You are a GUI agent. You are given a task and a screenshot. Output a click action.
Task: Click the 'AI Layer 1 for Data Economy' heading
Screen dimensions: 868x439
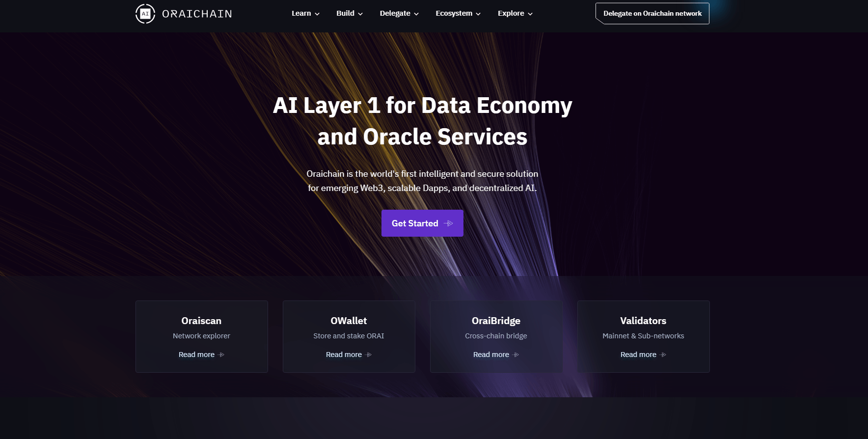click(422, 106)
